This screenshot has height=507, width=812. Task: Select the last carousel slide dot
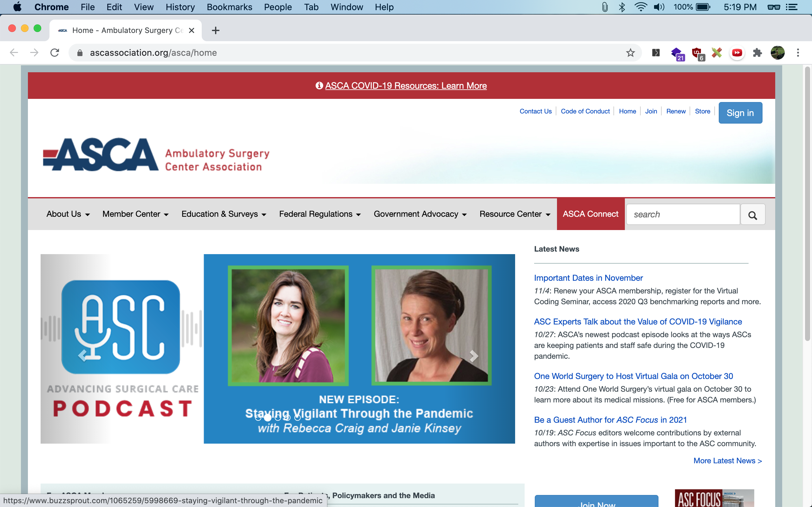[x=297, y=418]
